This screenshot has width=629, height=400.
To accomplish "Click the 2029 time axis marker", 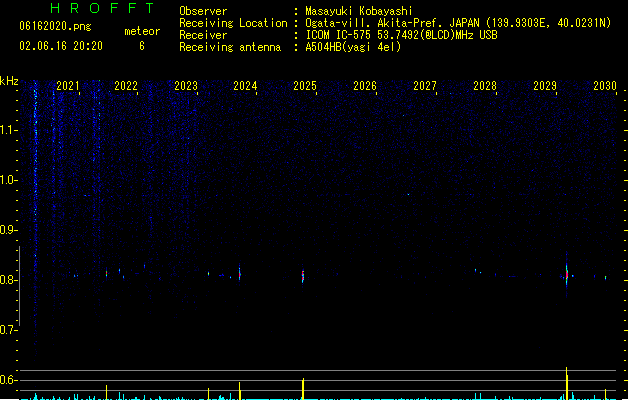I will click(545, 86).
